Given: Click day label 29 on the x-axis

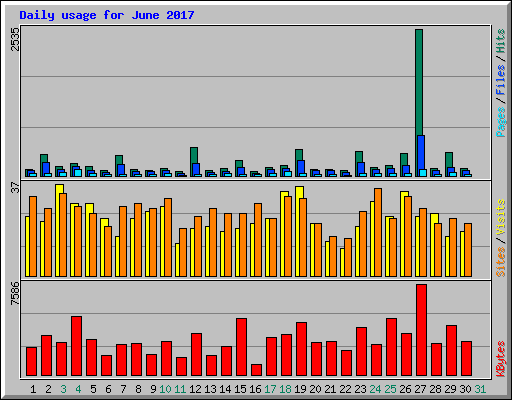Looking at the screenshot, I should [450, 389].
